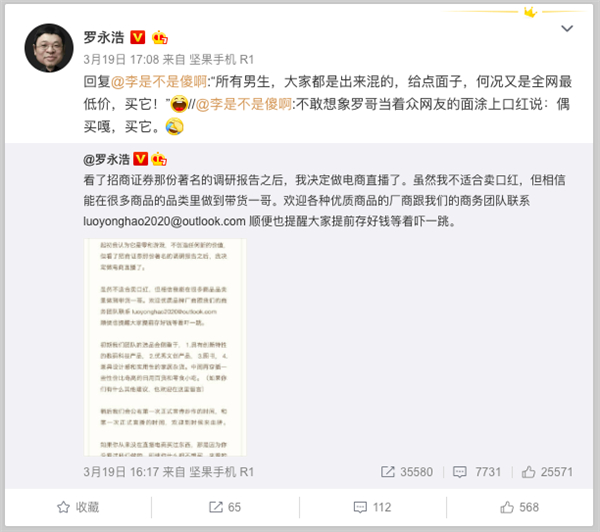The width and height of the screenshot is (600, 532).
Task: Click the red V verified badge beside top username
Action: point(138,38)
